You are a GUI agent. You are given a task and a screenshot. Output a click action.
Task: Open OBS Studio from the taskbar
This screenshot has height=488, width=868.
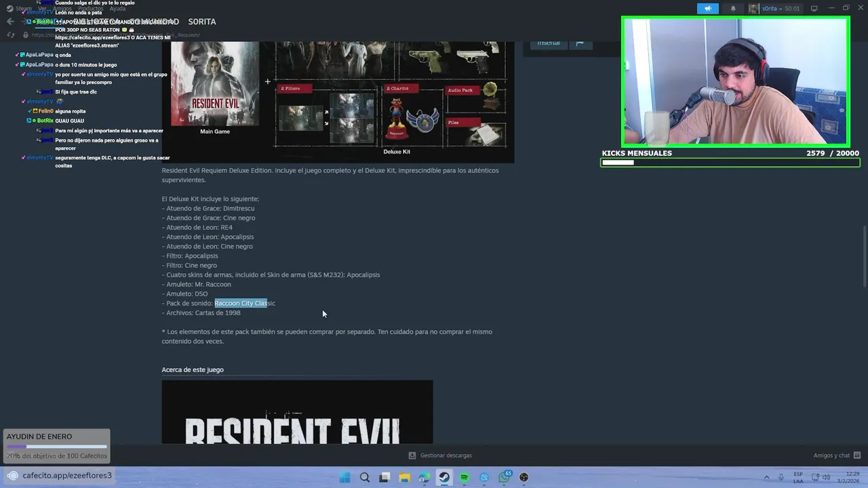[524, 477]
